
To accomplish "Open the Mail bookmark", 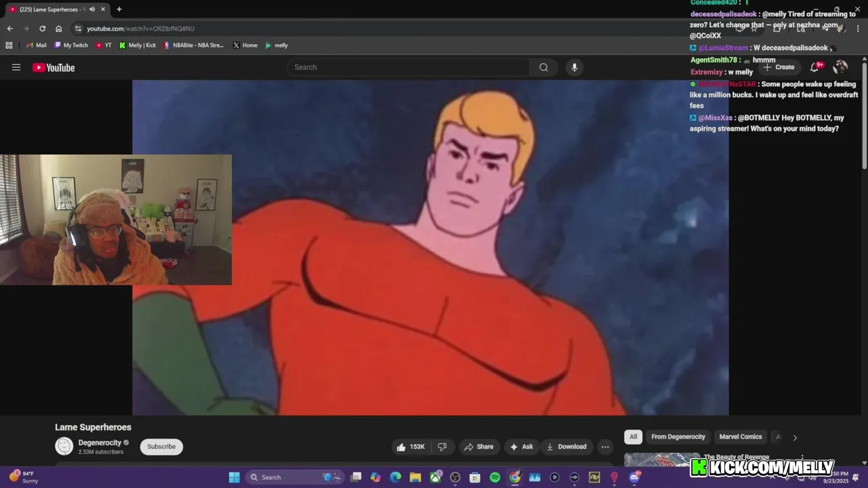I will tap(36, 45).
